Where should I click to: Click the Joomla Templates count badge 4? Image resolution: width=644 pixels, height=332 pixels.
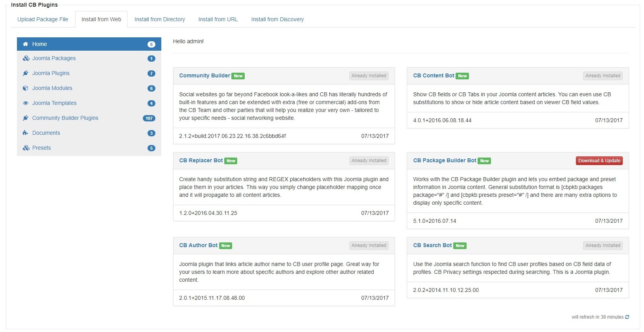pos(151,103)
